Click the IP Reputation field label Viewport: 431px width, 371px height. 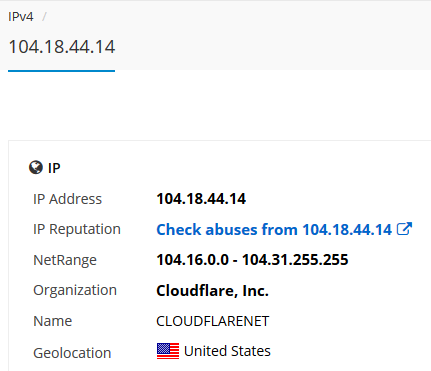[x=77, y=229]
